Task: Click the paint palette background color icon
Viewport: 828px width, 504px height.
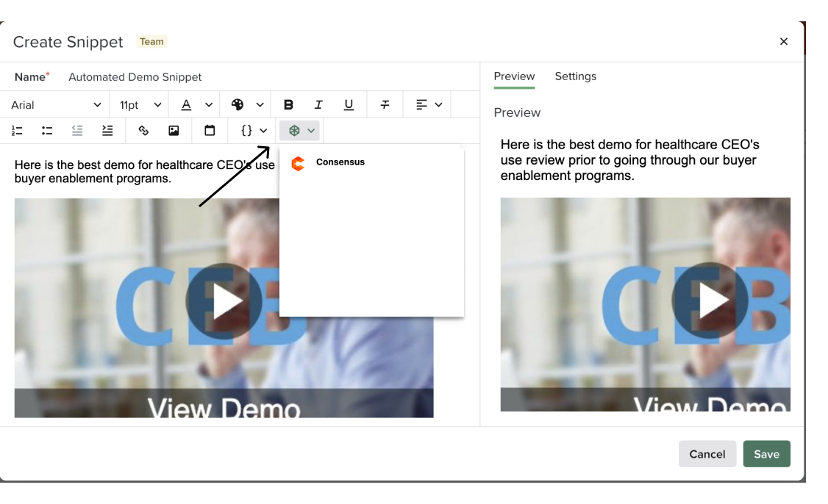Action: (238, 104)
